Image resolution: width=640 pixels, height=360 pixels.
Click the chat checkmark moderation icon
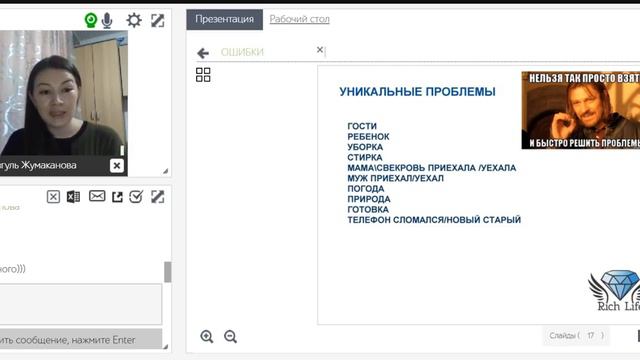click(136, 197)
